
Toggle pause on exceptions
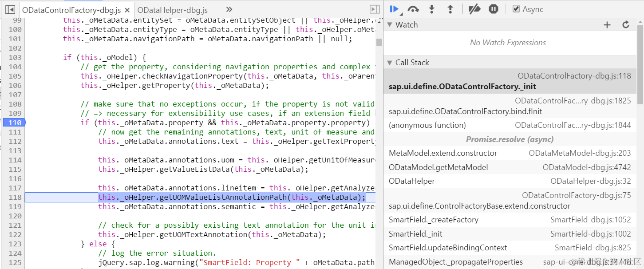tap(494, 9)
